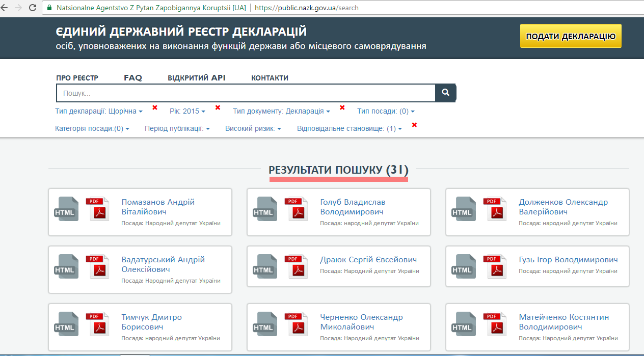
Task: Reload the page with browser refresh icon
Action: click(33, 8)
